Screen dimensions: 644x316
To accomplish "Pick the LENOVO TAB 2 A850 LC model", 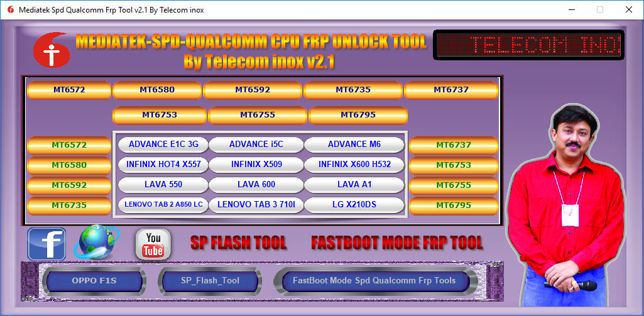I will coord(163,205).
